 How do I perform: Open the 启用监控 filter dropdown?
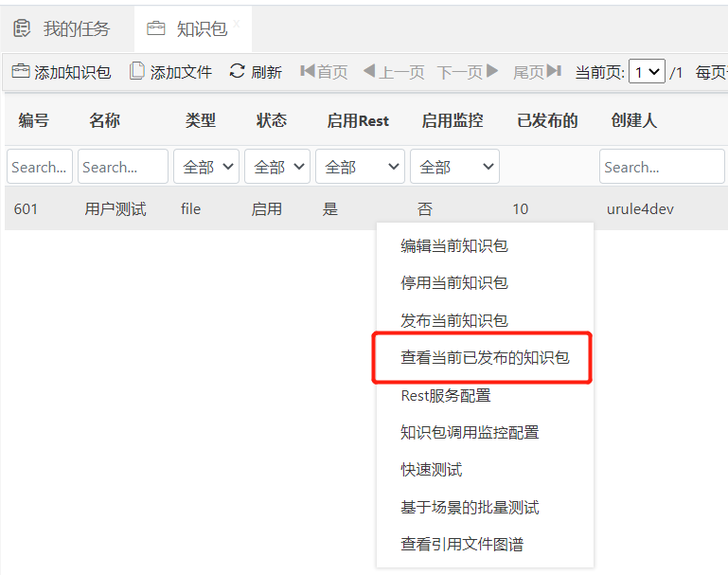pyautogui.click(x=454, y=167)
